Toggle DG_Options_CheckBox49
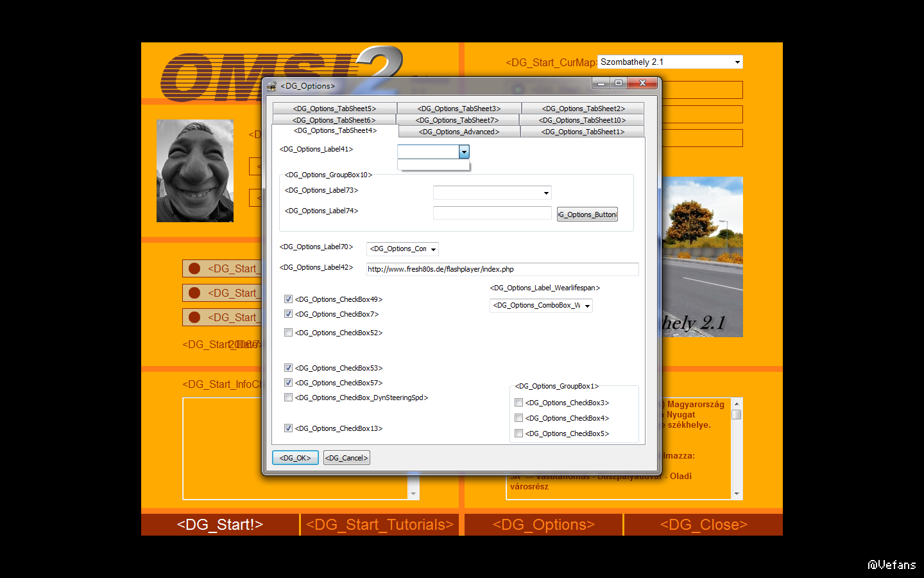The width and height of the screenshot is (924, 578). [x=288, y=299]
